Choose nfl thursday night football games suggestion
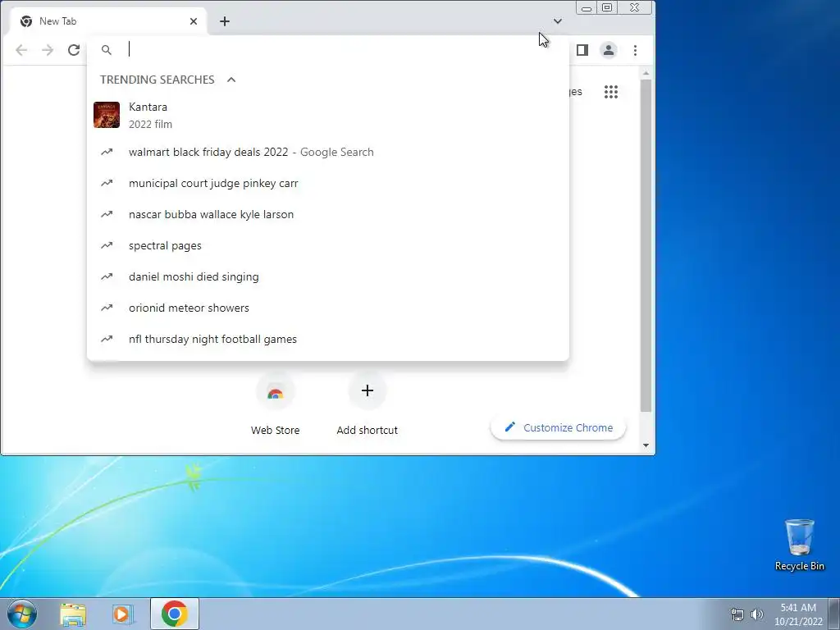The image size is (840, 630). pyautogui.click(x=328, y=339)
